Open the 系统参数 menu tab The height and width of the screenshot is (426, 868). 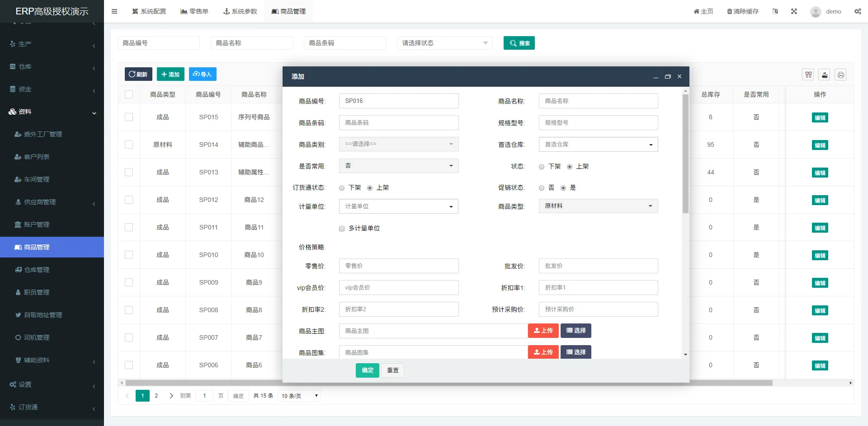coord(240,11)
